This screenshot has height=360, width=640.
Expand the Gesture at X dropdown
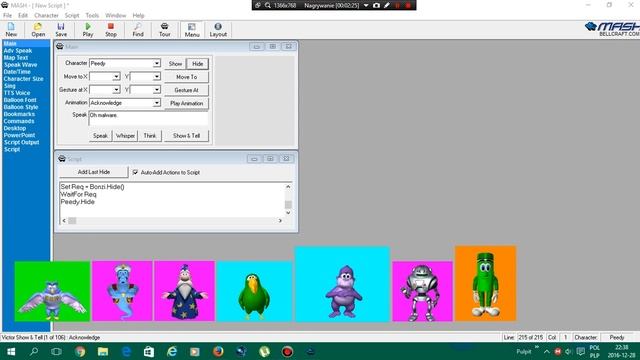pyautogui.click(x=116, y=89)
